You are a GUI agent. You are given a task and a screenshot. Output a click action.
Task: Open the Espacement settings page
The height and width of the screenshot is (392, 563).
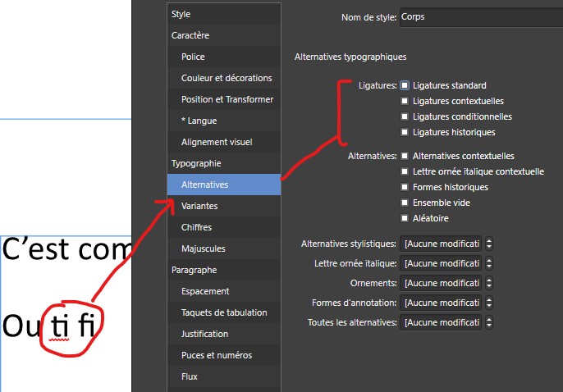pos(224,292)
